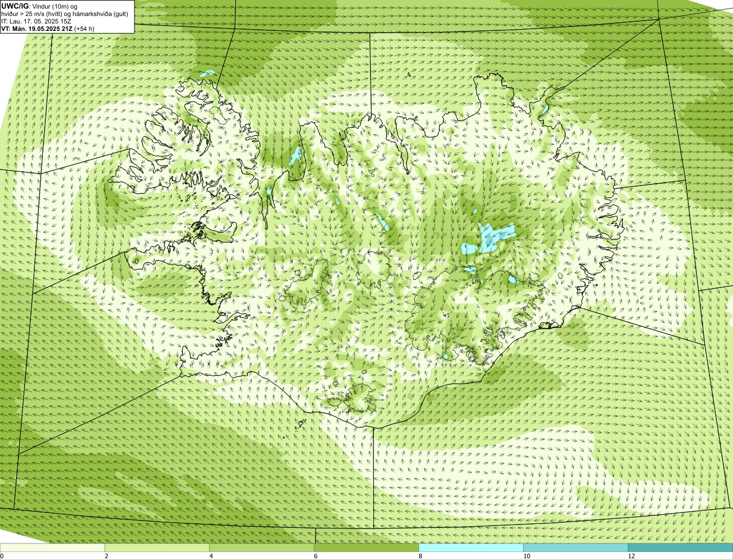Click the '2' tick label on the color scale
This screenshot has height=560, width=733.
tap(107, 556)
